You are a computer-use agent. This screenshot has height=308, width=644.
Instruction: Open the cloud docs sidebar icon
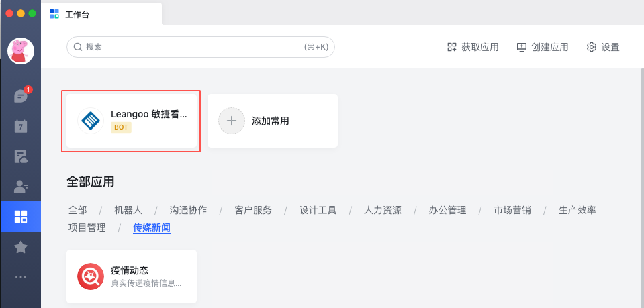click(x=21, y=156)
